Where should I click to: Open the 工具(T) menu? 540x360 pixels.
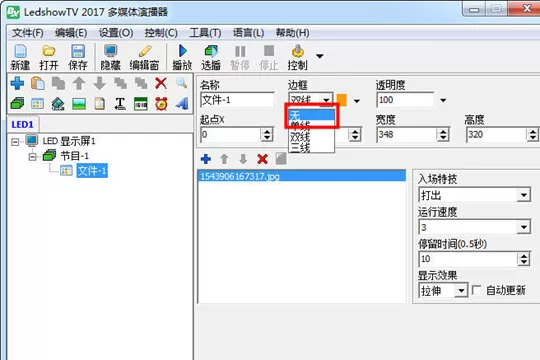coord(205,33)
